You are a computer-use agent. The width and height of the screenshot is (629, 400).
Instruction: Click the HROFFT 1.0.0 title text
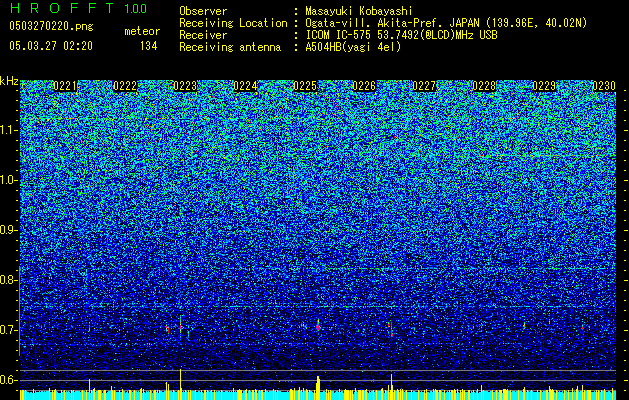pyautogui.click(x=78, y=8)
